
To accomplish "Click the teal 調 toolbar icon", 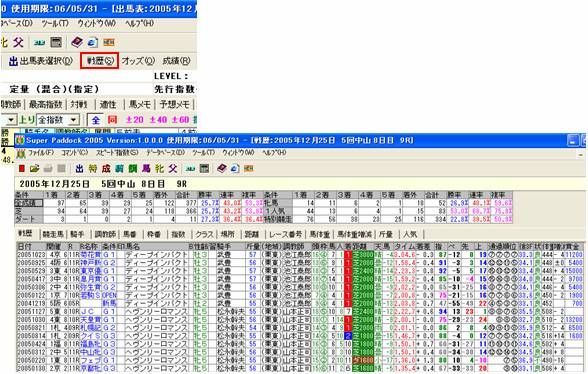I will pyautogui.click(x=119, y=169).
